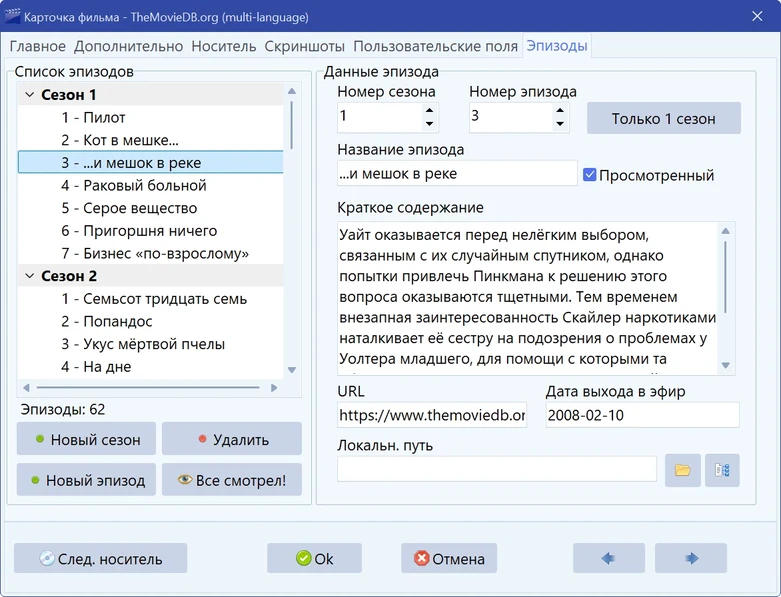Click the right arrow next record button
The height and width of the screenshot is (597, 781).
point(690,558)
